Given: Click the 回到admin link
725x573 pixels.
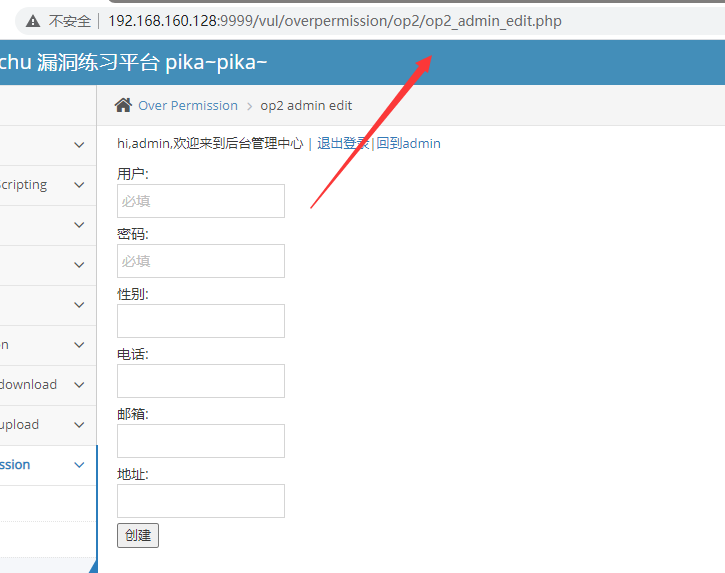Looking at the screenshot, I should point(408,143).
